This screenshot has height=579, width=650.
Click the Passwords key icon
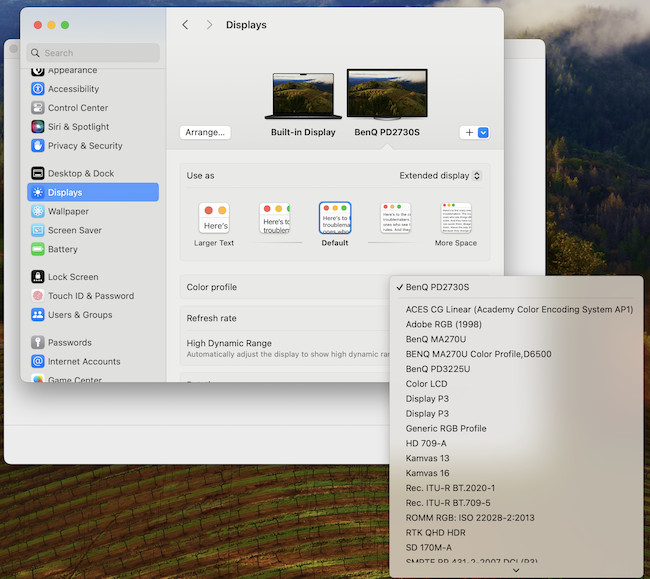coord(38,342)
